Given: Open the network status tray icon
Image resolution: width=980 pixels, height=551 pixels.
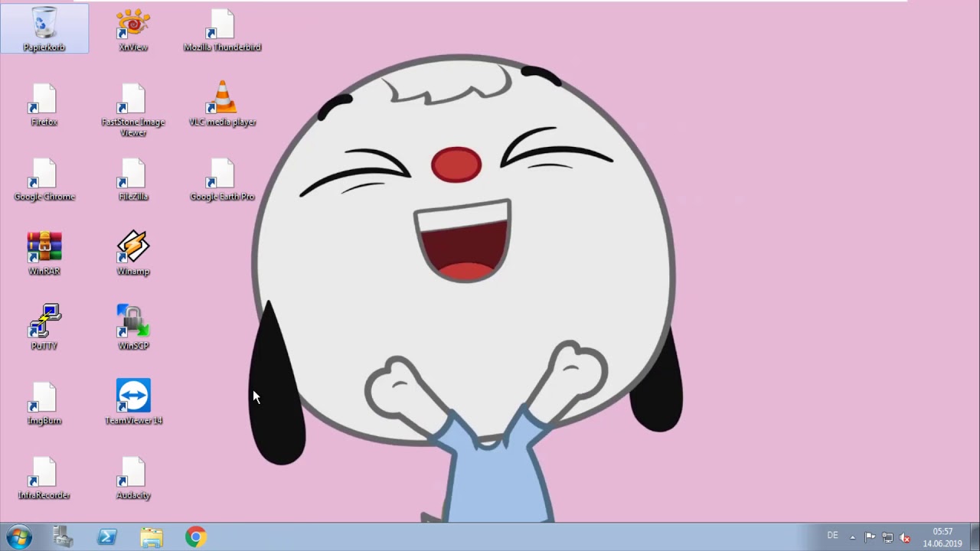Looking at the screenshot, I should 887,537.
